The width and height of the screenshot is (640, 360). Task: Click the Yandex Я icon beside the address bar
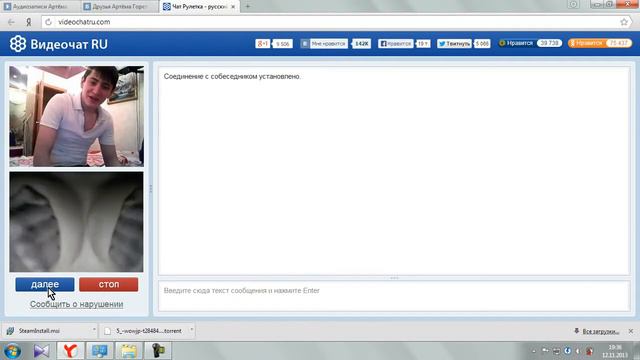pos(29,22)
